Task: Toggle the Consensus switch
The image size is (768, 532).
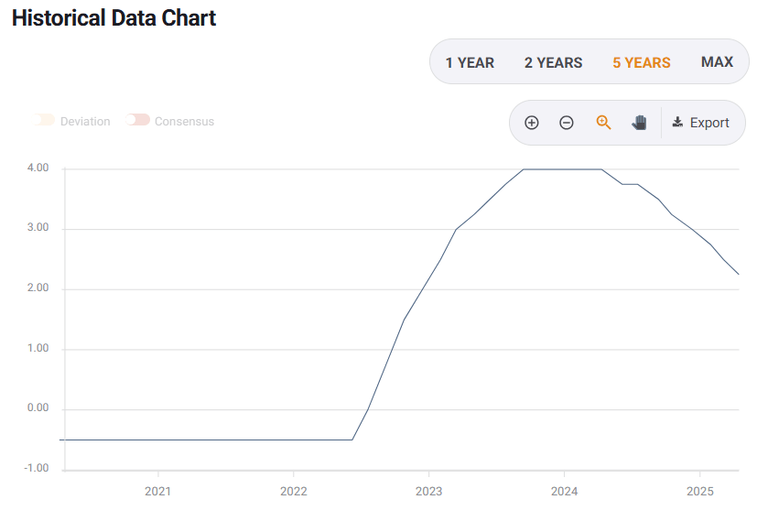Action: click(x=138, y=121)
